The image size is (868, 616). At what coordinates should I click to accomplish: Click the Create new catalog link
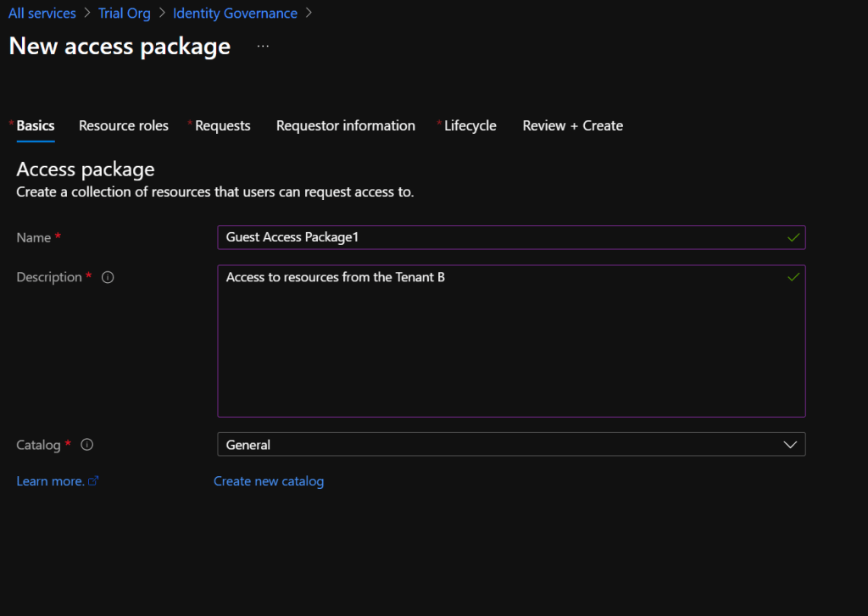269,481
